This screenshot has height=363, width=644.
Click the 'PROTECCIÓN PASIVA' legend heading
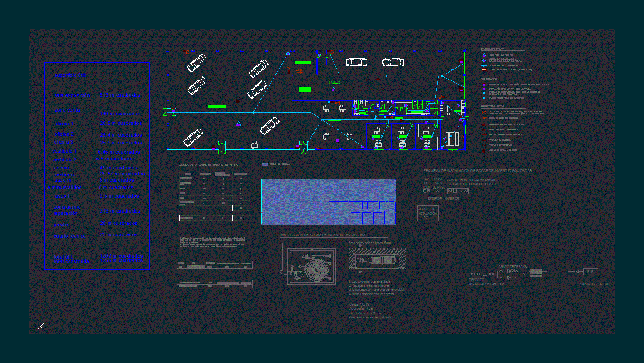493,49
